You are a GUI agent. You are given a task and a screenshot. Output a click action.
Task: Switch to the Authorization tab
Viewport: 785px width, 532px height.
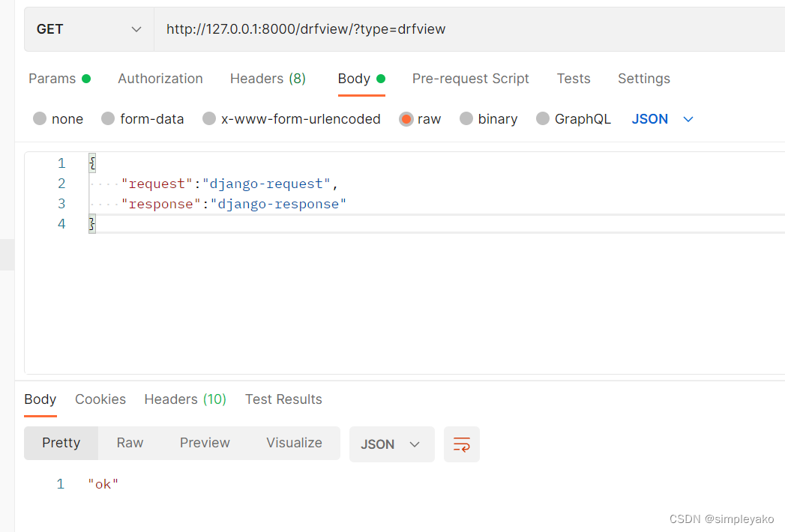(x=160, y=78)
